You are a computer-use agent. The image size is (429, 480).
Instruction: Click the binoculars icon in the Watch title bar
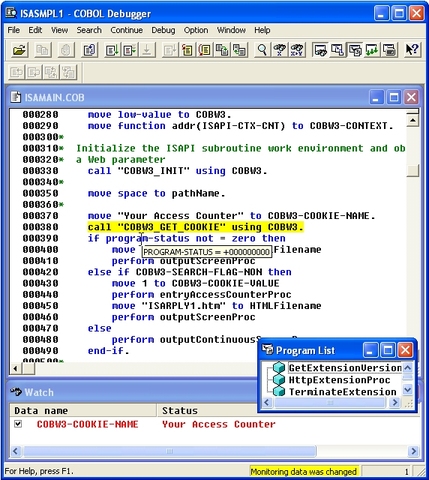coord(16,392)
